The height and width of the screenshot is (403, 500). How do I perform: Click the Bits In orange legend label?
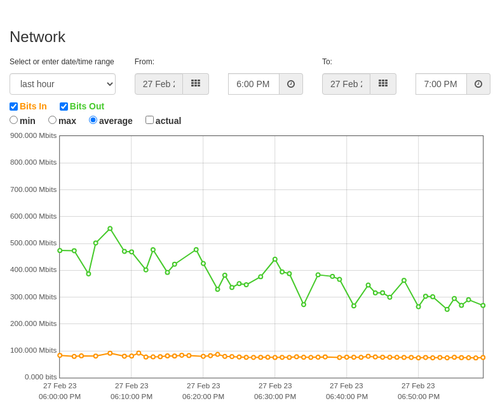(33, 106)
